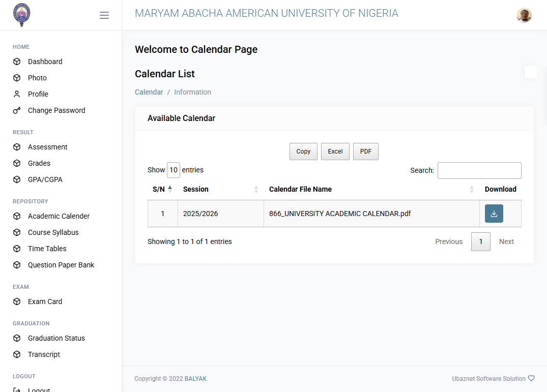Export table as PDF
Screen dimensions: 547x392
point(365,152)
